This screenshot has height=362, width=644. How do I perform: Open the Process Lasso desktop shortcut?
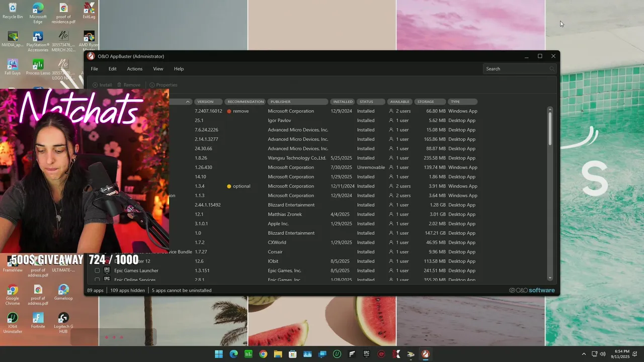point(38,67)
